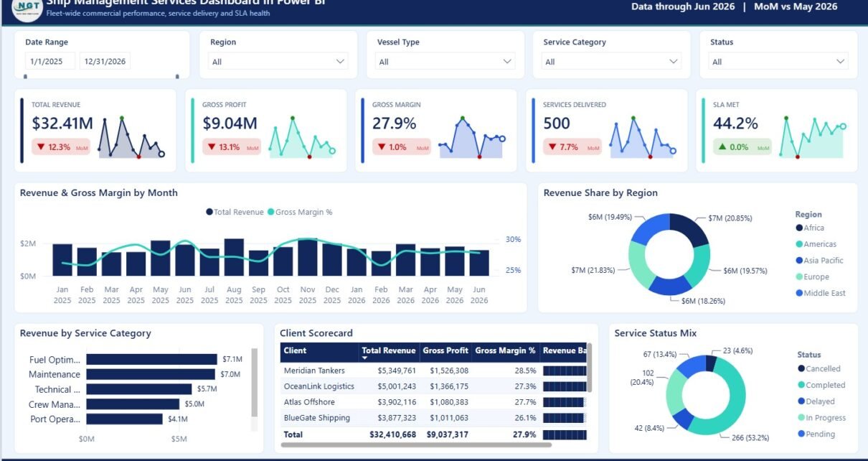Screen dimensions: 868x461
Task: Click the Gross Margin % legend dot
Action: coord(271,212)
